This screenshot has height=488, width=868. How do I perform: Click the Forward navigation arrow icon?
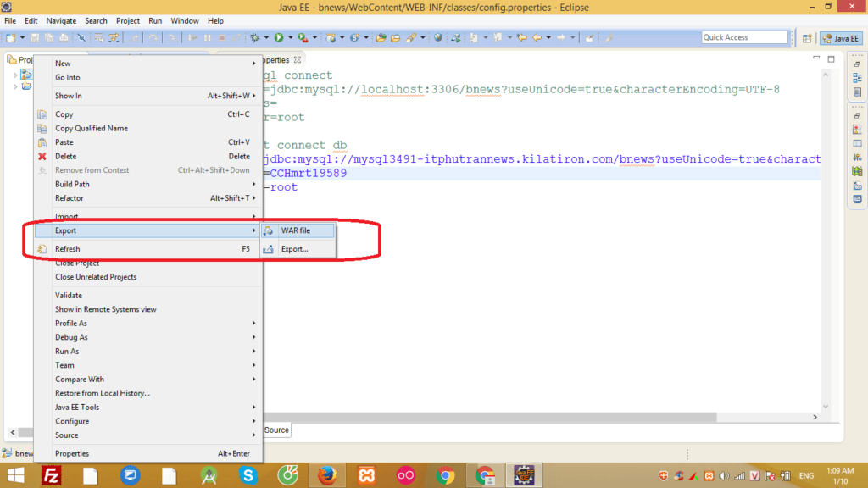coord(561,37)
